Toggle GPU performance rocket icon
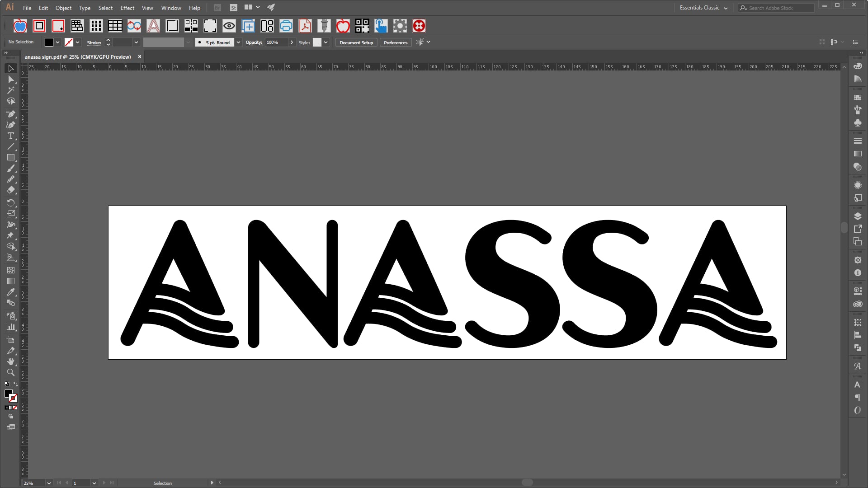This screenshot has height=488, width=868. 271,8
